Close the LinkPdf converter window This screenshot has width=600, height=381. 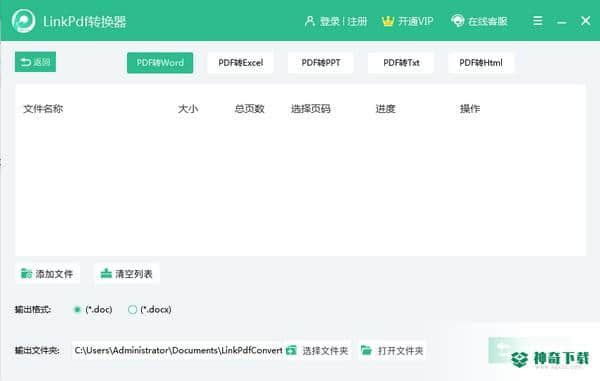coord(585,21)
